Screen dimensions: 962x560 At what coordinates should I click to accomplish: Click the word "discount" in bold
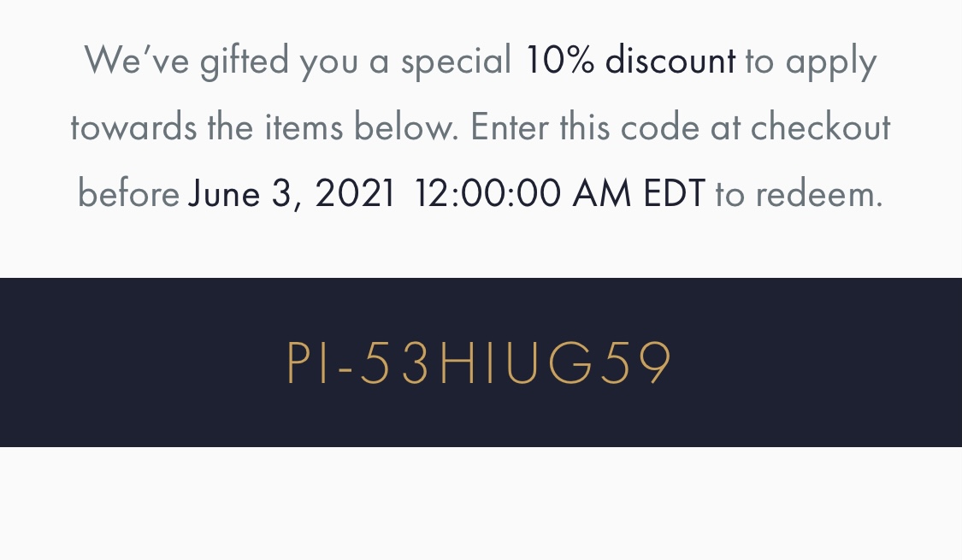(670, 62)
